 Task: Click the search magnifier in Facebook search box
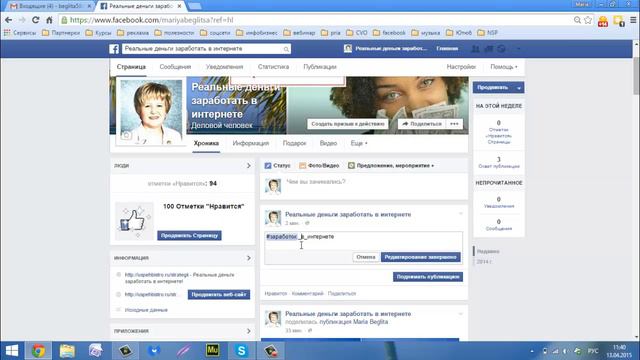(x=286, y=49)
